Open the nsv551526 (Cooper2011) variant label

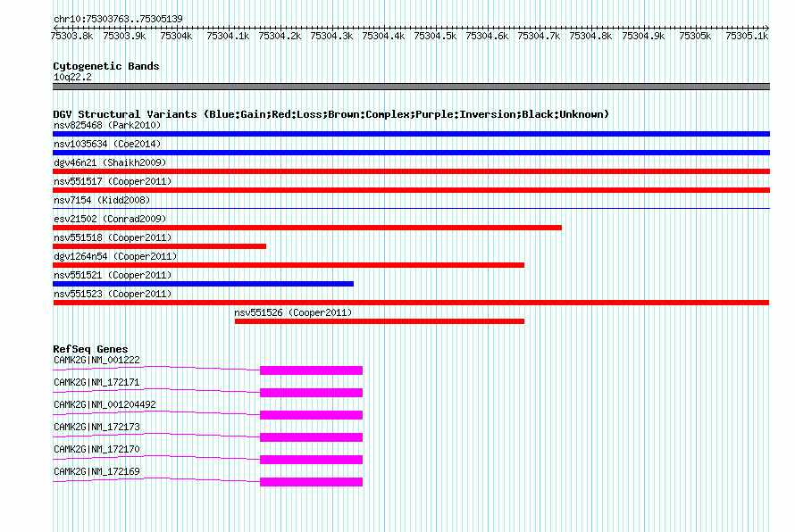(x=293, y=312)
